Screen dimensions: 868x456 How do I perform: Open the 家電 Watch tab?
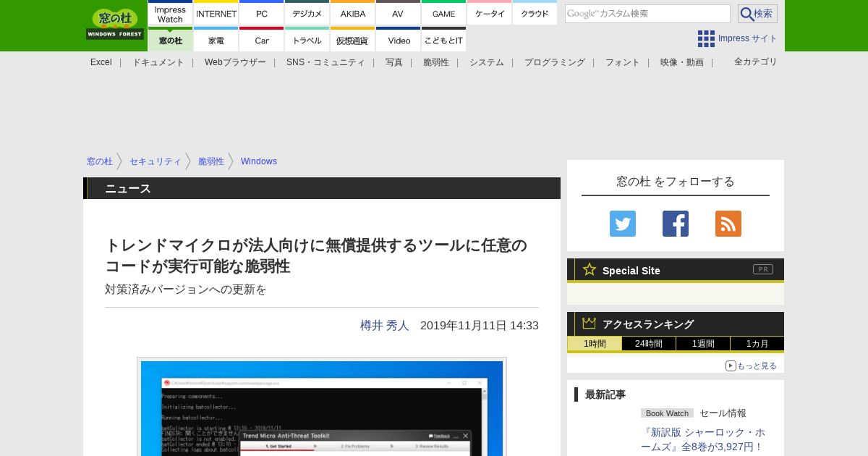click(x=216, y=39)
